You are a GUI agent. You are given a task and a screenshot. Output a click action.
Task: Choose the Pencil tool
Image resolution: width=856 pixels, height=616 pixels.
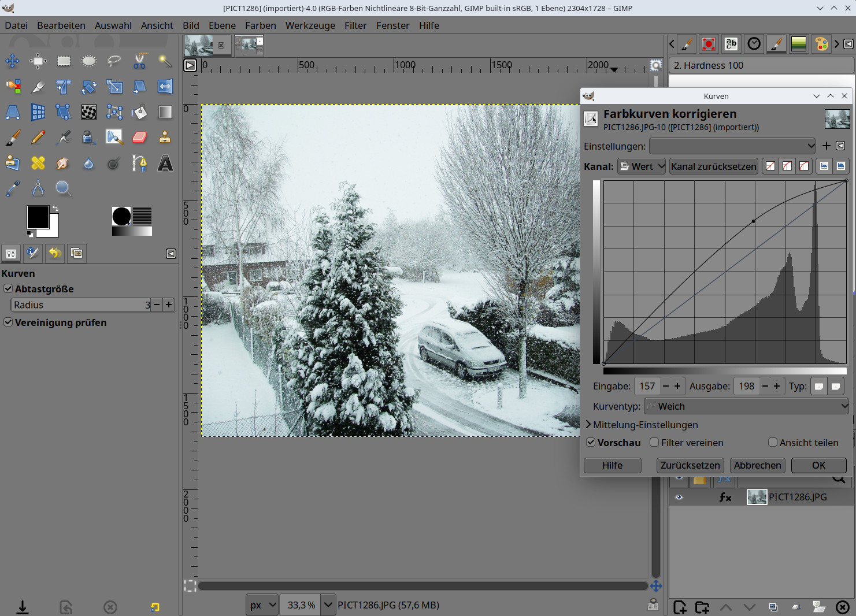coord(38,138)
